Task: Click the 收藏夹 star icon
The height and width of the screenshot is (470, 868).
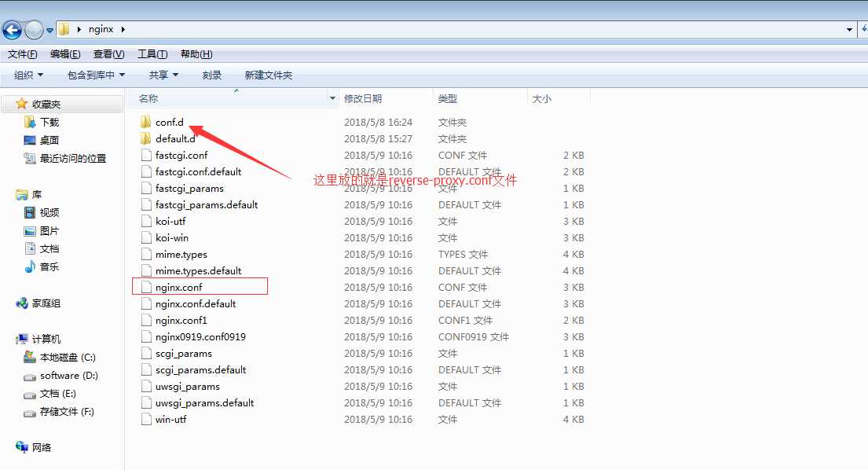Action: click(x=21, y=104)
